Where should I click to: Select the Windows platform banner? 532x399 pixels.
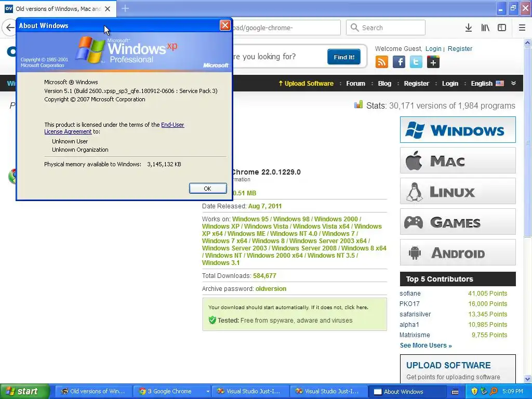click(x=458, y=129)
